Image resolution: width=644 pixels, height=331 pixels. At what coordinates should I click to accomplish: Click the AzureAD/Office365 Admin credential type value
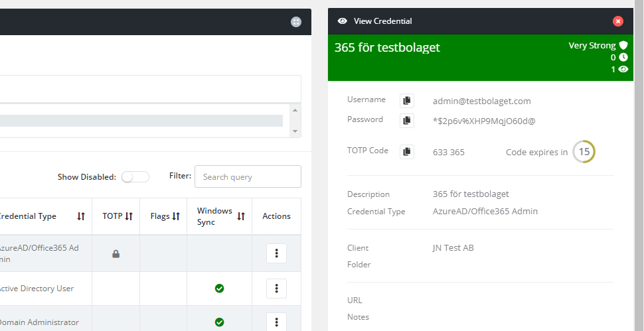pos(485,211)
